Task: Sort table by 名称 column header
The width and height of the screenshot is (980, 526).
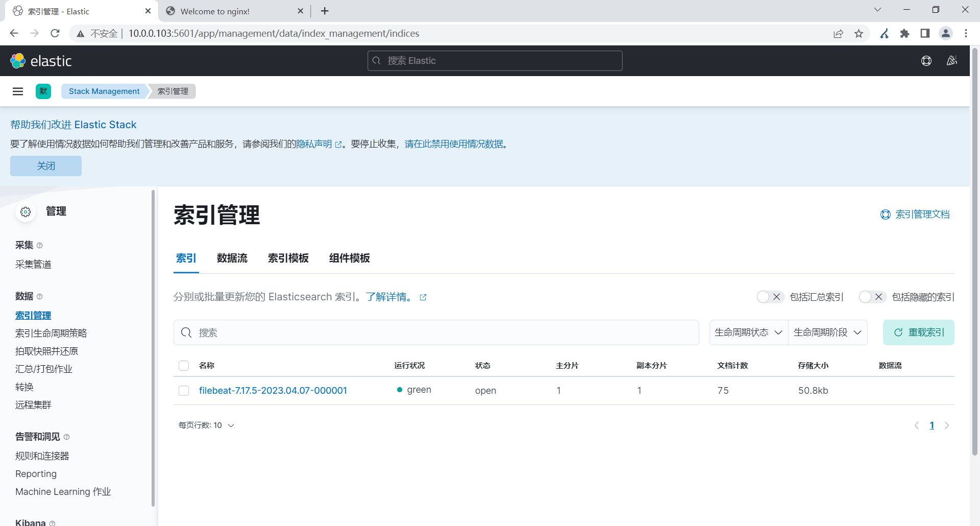Action: [207, 366]
